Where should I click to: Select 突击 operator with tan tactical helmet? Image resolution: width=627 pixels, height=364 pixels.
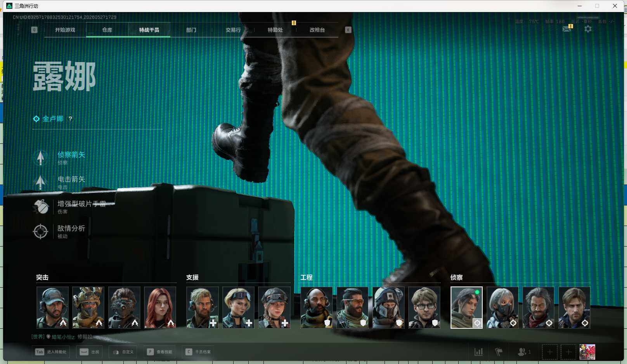pyautogui.click(x=88, y=307)
